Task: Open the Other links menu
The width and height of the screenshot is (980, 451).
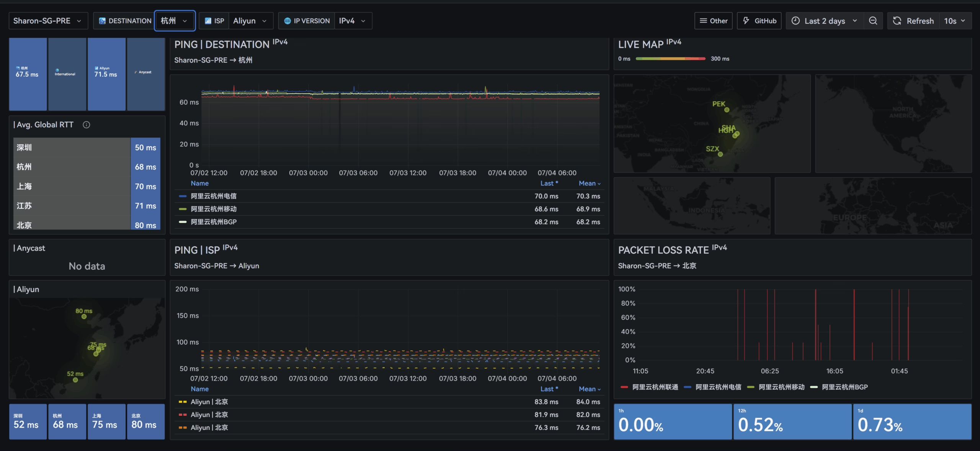Action: (x=714, y=21)
